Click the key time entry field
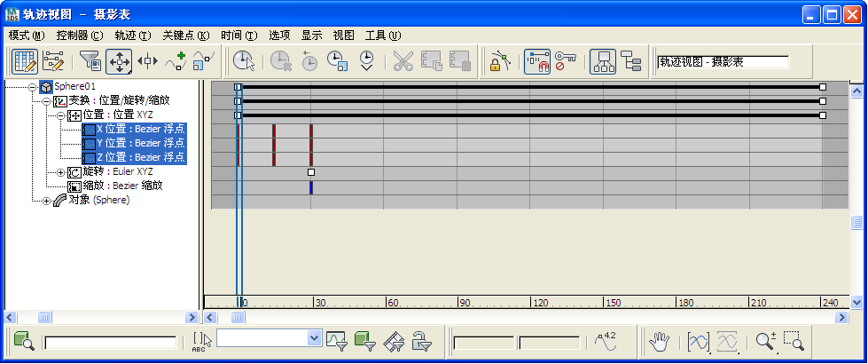 484,343
